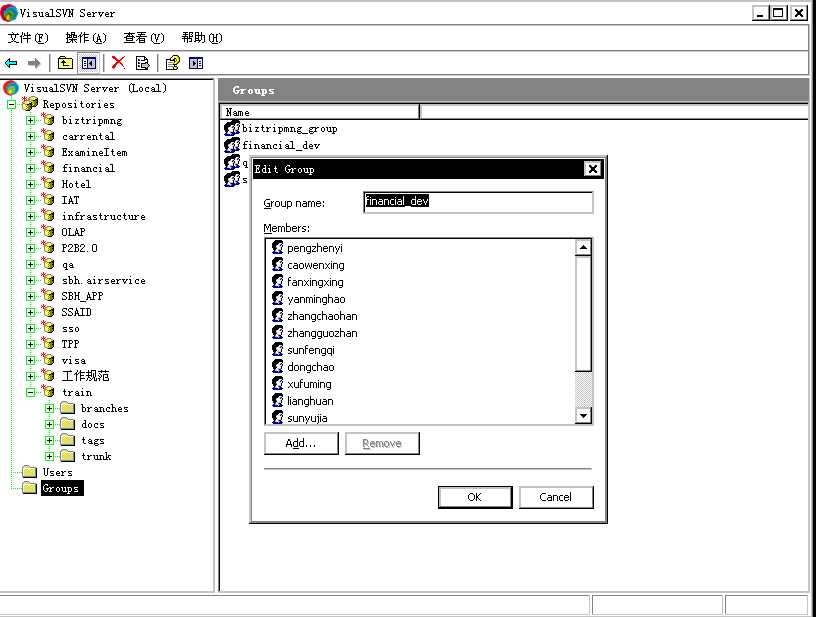Viewport: 816px width, 617px height.
Task: Click the Cancel button
Action: click(556, 497)
